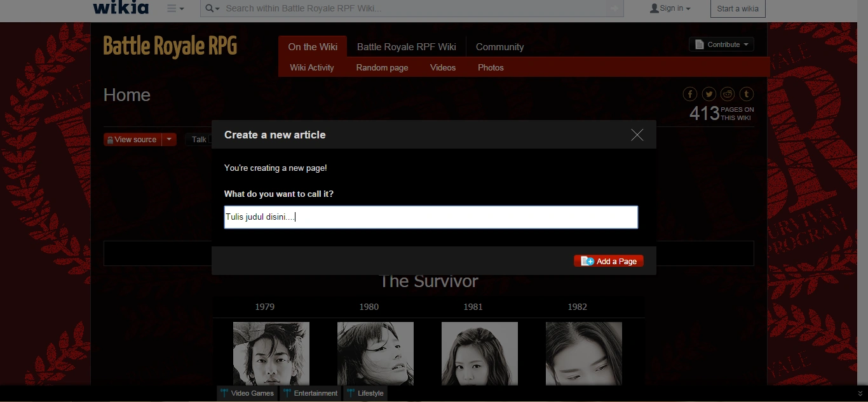Open the 1979 survivor portrait
Image resolution: width=868 pixels, height=402 pixels.
(271, 353)
